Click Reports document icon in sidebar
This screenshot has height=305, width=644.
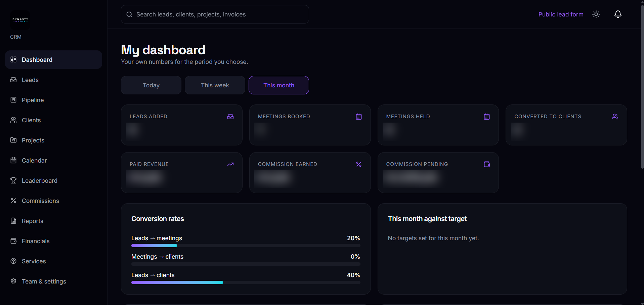(x=13, y=221)
